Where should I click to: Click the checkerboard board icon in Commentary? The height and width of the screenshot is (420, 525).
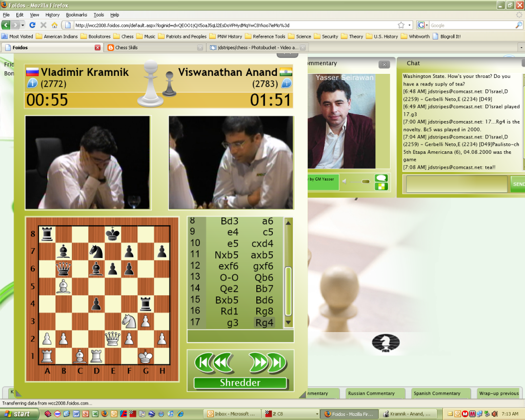click(x=381, y=187)
